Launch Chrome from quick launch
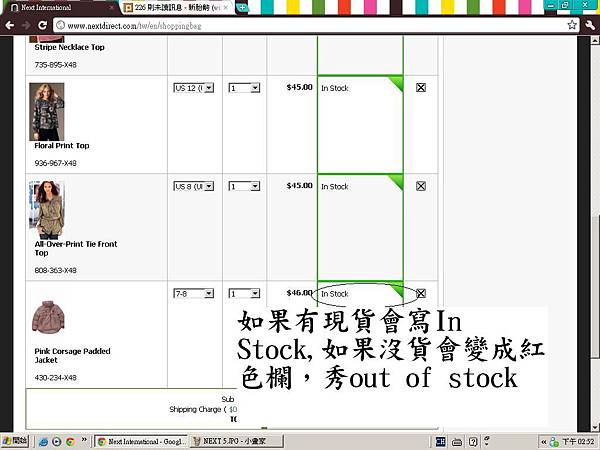This screenshot has width=600, height=450. tap(70, 442)
